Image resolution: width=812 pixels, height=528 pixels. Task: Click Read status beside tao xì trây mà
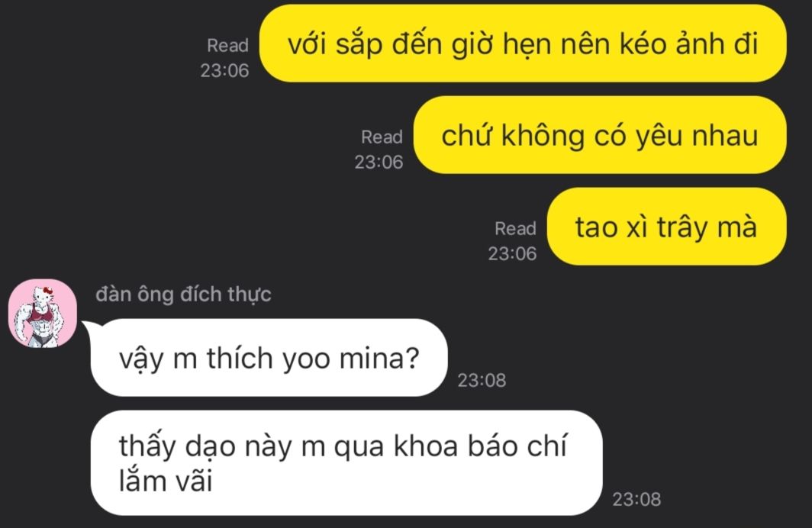515,228
